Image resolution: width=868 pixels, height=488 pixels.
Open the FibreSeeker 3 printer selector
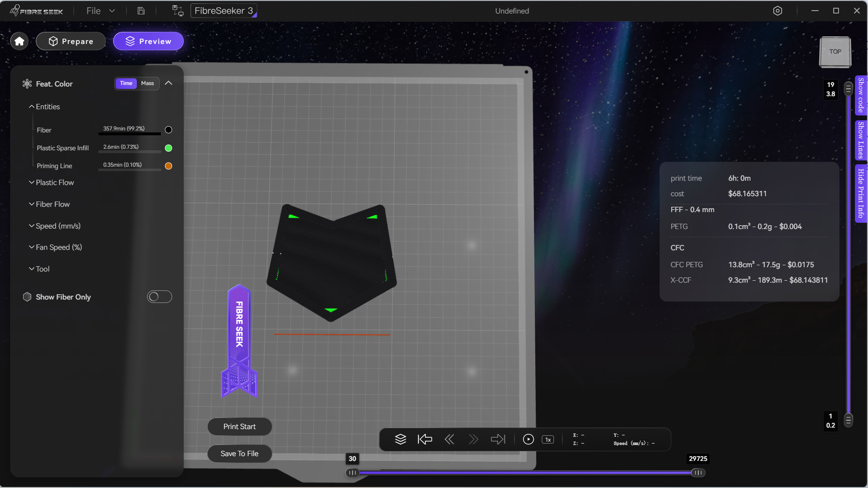click(224, 11)
